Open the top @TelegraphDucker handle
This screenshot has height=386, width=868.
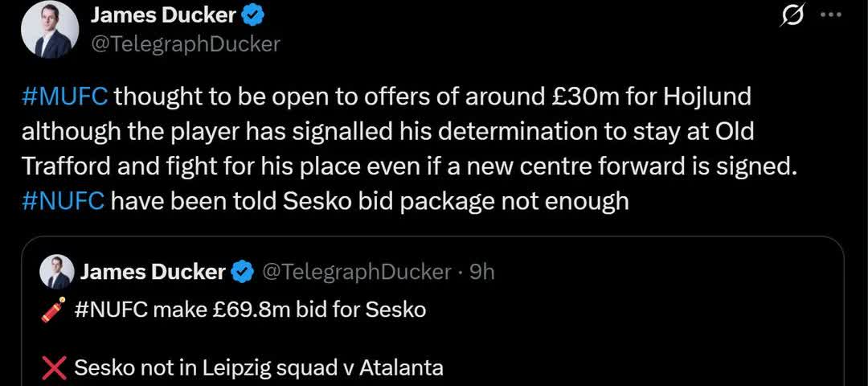click(185, 43)
